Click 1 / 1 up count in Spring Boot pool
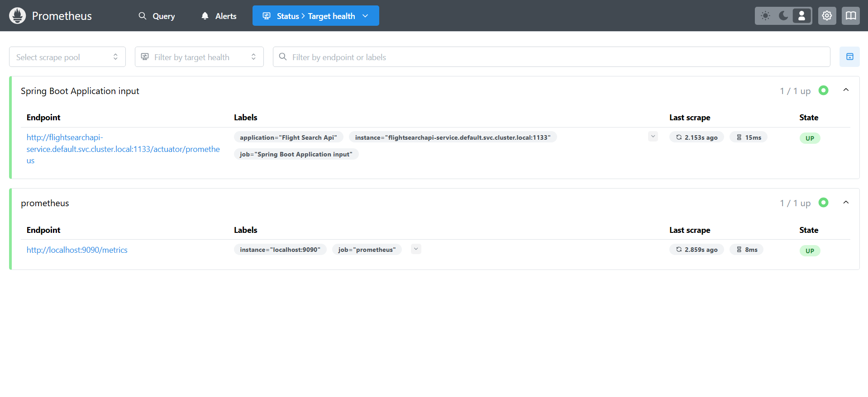Screen dimensions: 868x397 click(795, 91)
